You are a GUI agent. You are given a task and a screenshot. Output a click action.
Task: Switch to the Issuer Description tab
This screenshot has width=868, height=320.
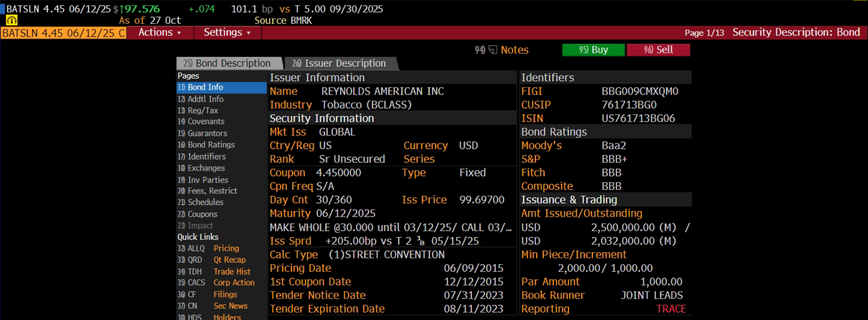click(340, 64)
